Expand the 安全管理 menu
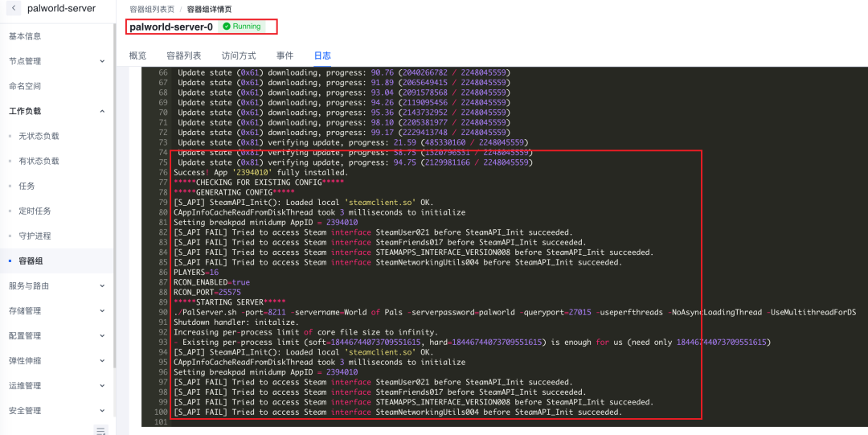Viewport: 868px width, 435px height. [101, 411]
